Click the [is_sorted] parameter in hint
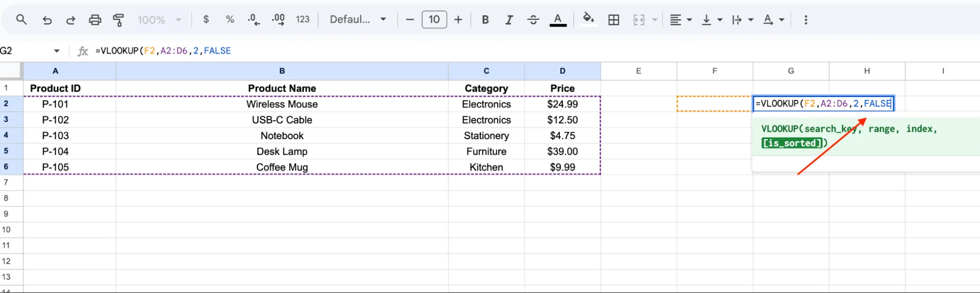 (x=792, y=143)
